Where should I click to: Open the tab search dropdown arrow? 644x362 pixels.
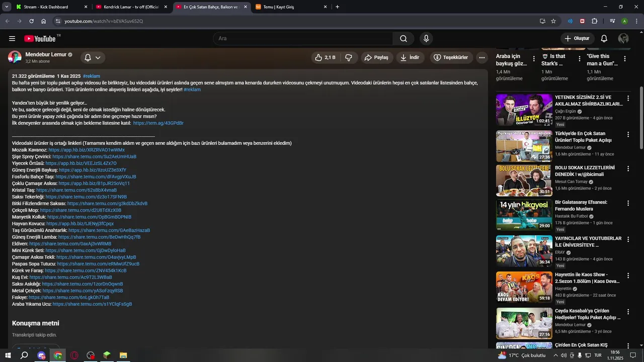coord(7,7)
